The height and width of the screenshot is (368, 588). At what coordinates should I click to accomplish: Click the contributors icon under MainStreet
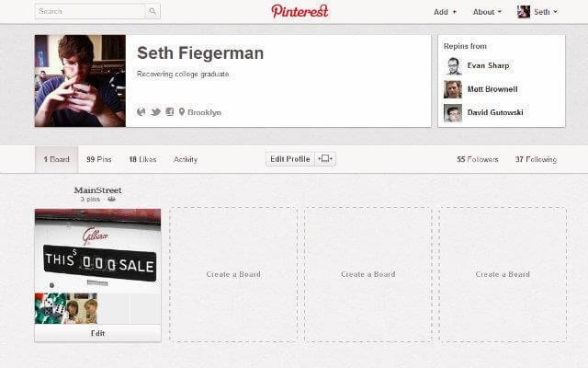click(111, 199)
